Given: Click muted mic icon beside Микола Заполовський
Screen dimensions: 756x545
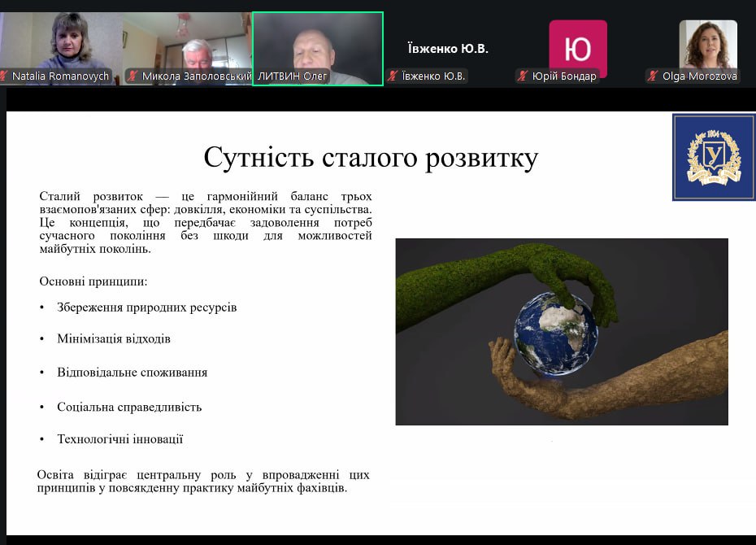Looking at the screenshot, I should point(133,76).
